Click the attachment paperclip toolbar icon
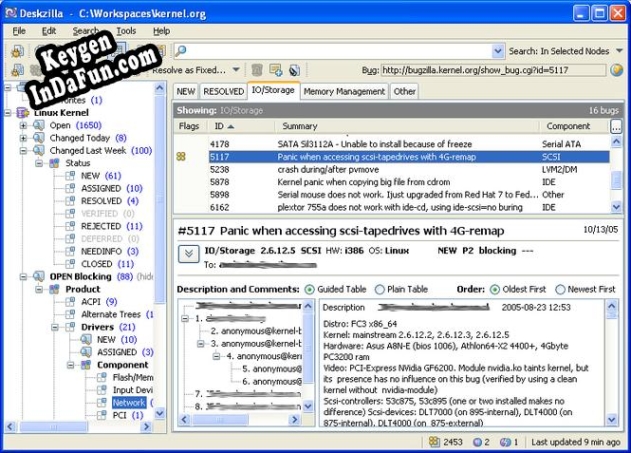 [295, 70]
